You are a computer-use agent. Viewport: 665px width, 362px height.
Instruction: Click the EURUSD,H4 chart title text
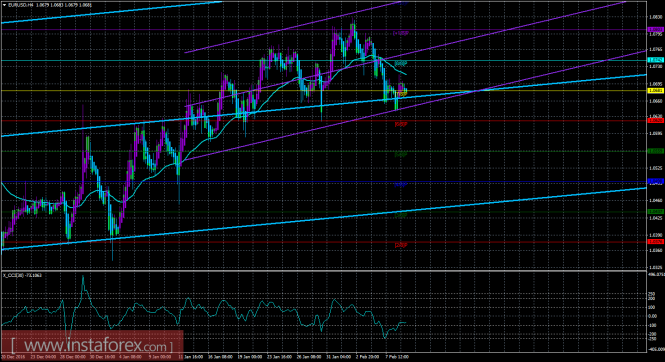pyautogui.click(x=20, y=5)
